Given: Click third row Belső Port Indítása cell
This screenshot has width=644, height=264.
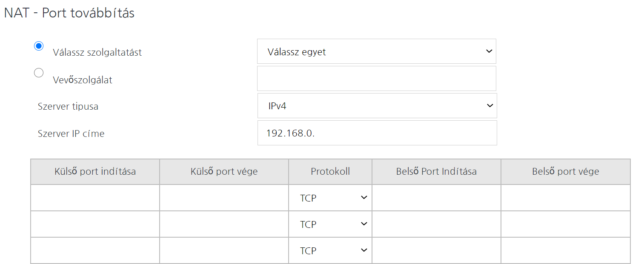Looking at the screenshot, I should pos(436,250).
